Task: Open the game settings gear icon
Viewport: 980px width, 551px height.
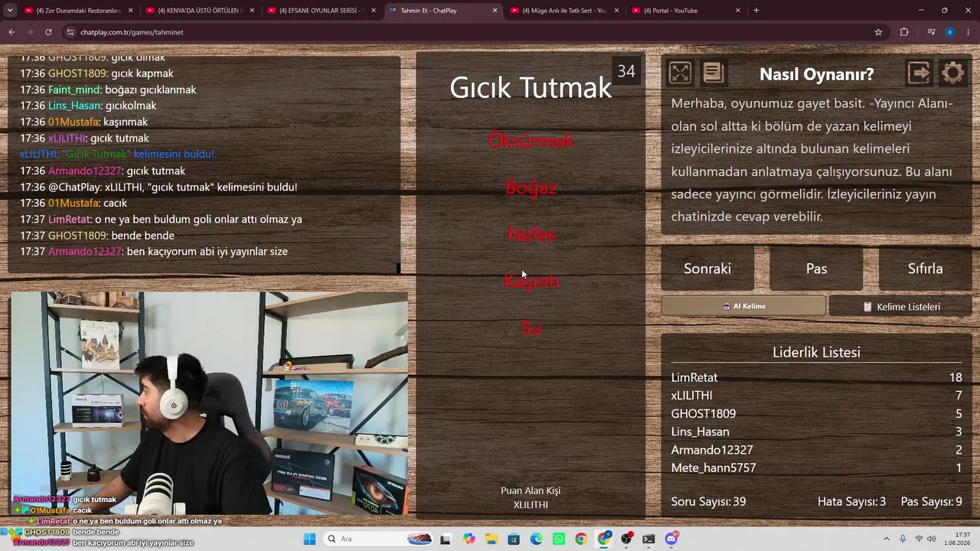Action: (x=953, y=73)
